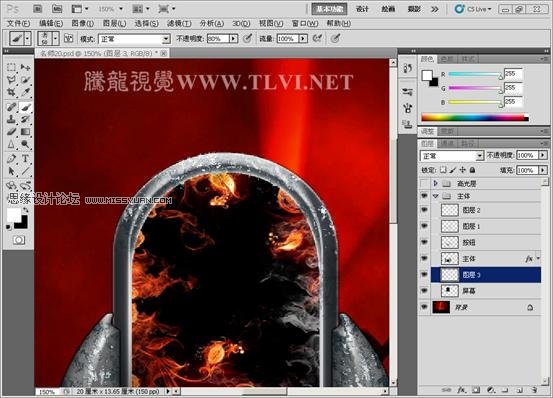
Task: Hide the 屏幕 layer
Action: (x=424, y=291)
